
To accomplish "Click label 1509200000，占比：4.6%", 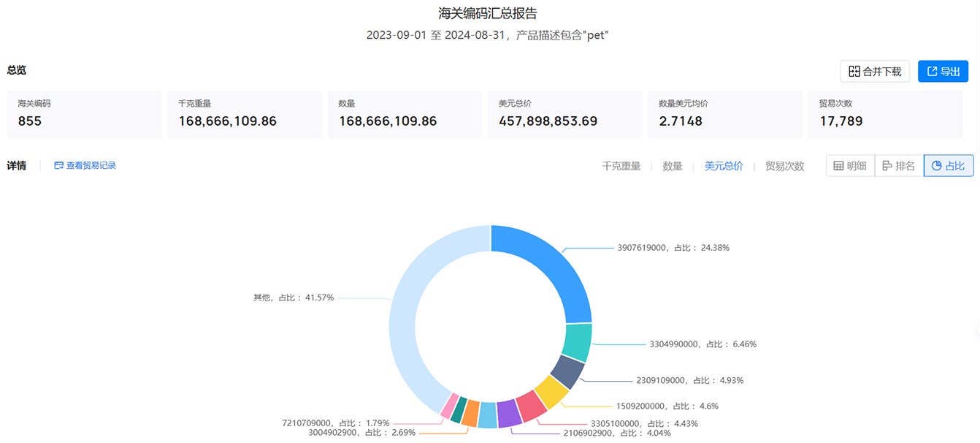I will (669, 406).
